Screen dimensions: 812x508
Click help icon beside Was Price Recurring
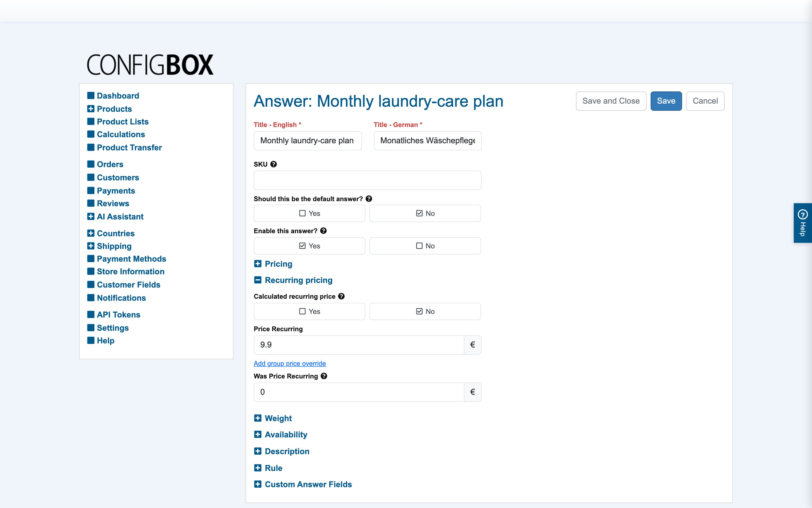(x=324, y=376)
